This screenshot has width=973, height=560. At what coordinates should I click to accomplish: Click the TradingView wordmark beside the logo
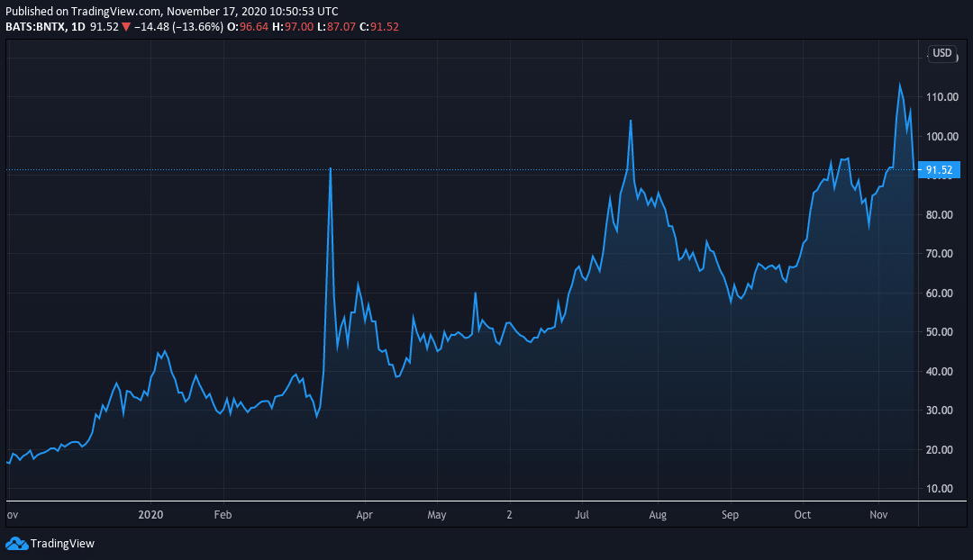click(62, 544)
